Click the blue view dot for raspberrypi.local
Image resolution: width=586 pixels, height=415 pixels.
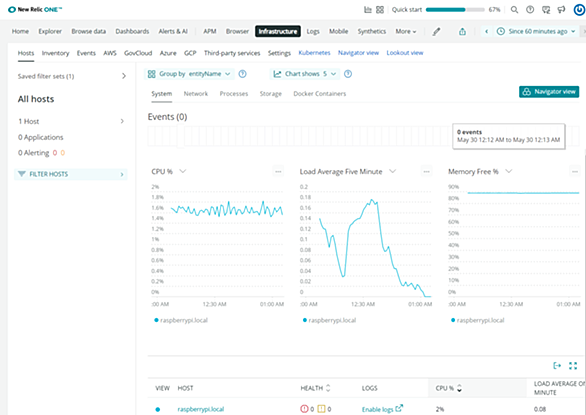[x=158, y=409]
